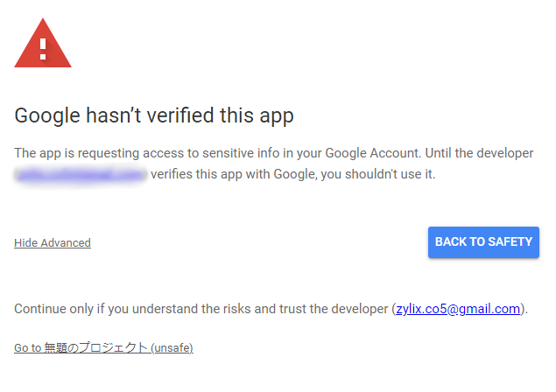Click the red warning triangle icon
Screen dimensions: 556x392
click(x=42, y=44)
